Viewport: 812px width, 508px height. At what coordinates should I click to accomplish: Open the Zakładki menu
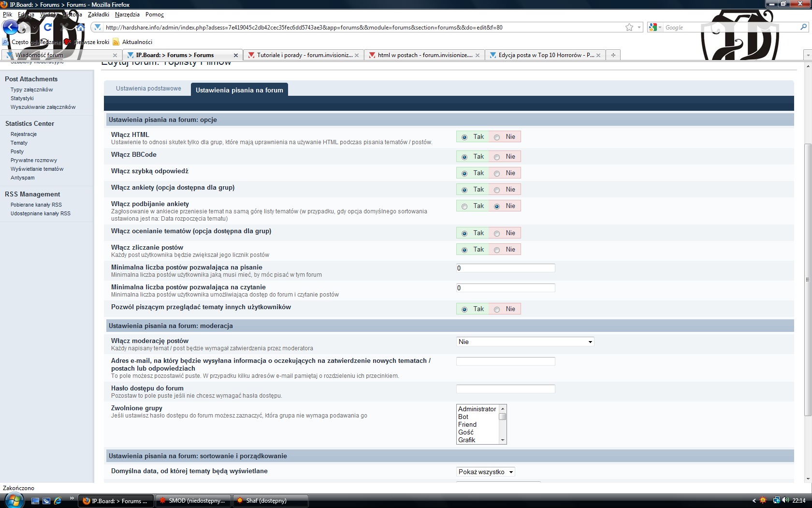(x=98, y=15)
